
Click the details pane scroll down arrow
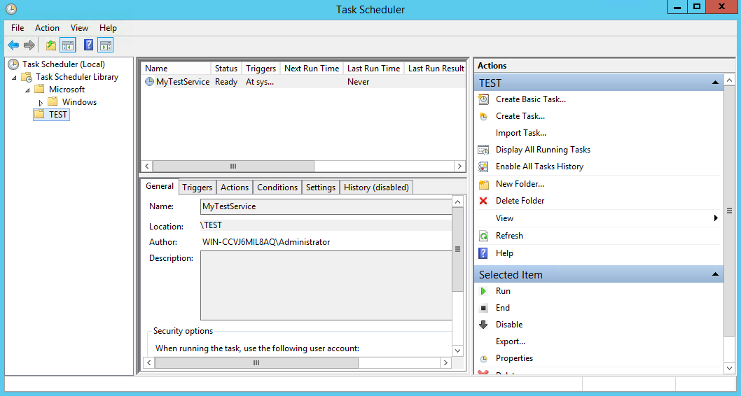click(x=457, y=351)
